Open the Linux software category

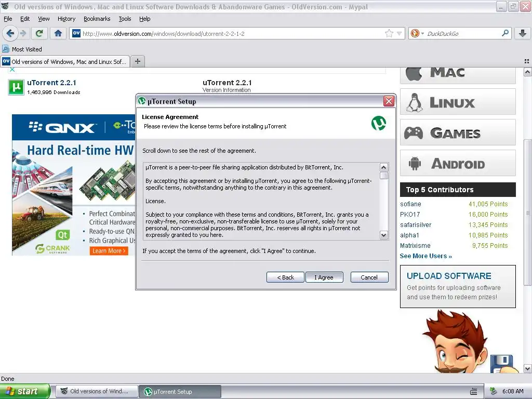click(458, 102)
